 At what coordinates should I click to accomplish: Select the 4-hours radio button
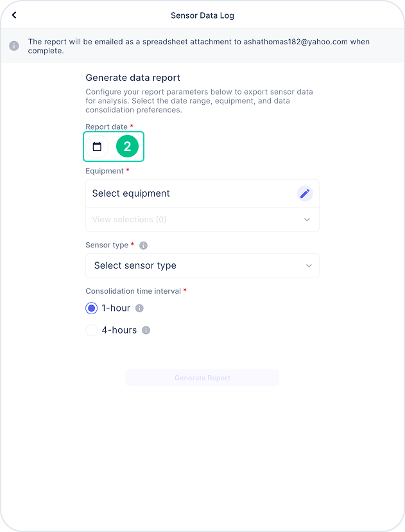[x=91, y=330]
